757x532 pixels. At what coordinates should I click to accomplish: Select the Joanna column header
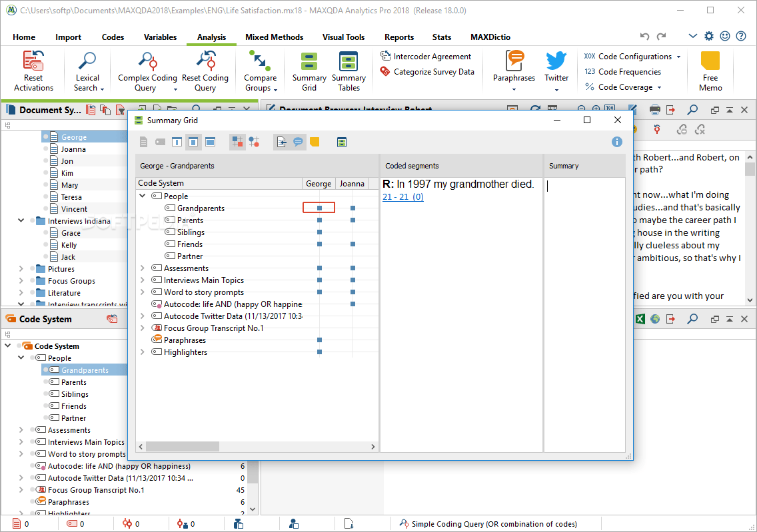point(352,183)
